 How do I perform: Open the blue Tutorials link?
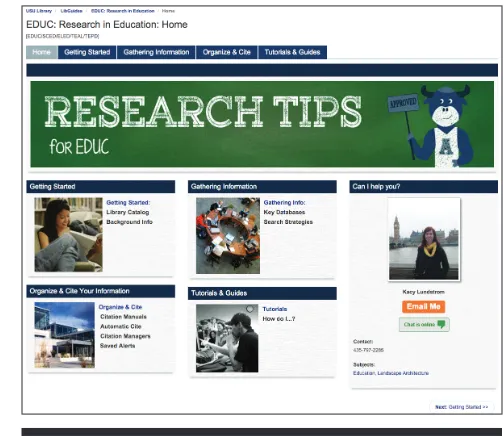pyautogui.click(x=275, y=309)
